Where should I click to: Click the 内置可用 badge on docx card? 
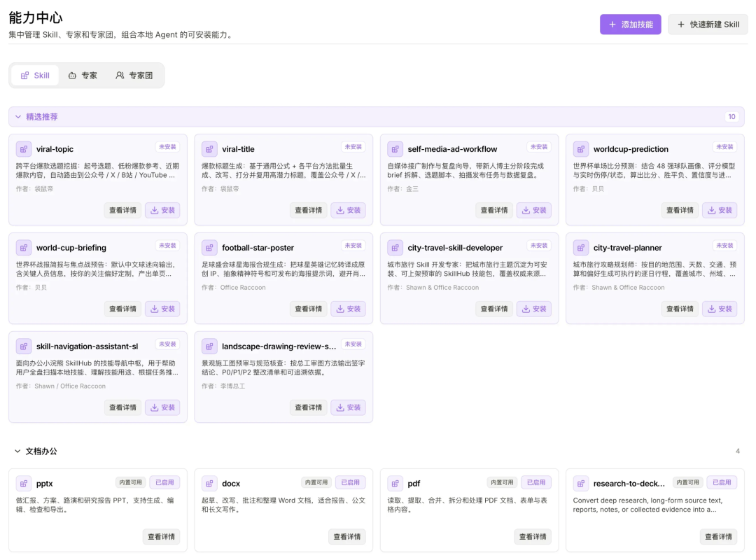tap(316, 482)
